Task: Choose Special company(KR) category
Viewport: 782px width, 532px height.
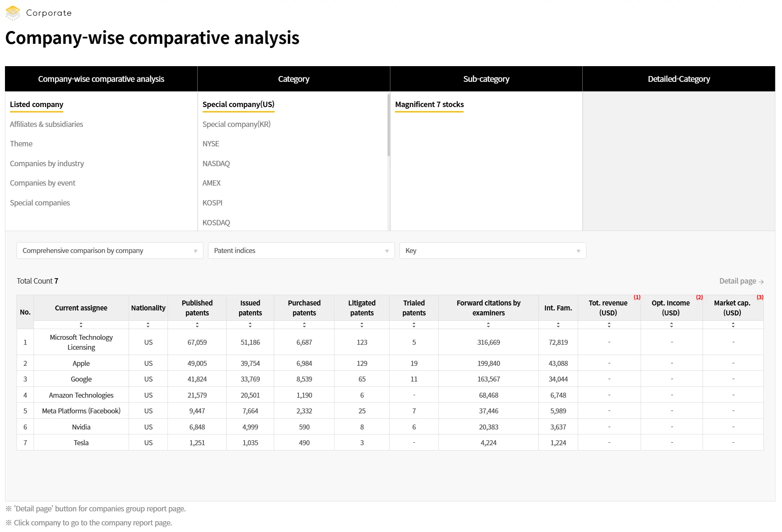Action: click(x=237, y=124)
